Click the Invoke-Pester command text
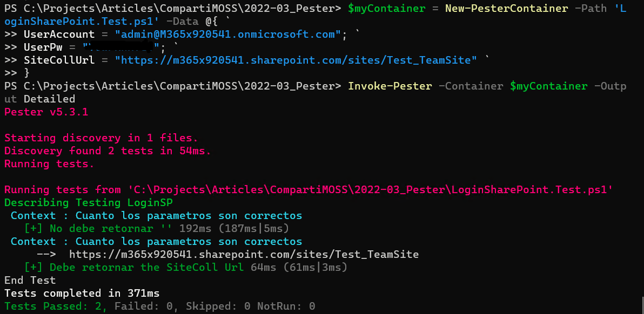The height and width of the screenshot is (314, 644). (x=390, y=86)
